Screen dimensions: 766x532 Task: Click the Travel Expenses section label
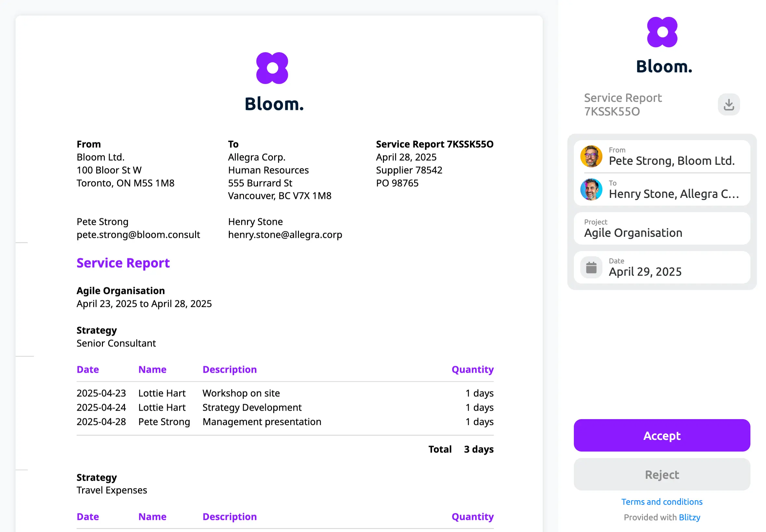pyautogui.click(x=112, y=490)
